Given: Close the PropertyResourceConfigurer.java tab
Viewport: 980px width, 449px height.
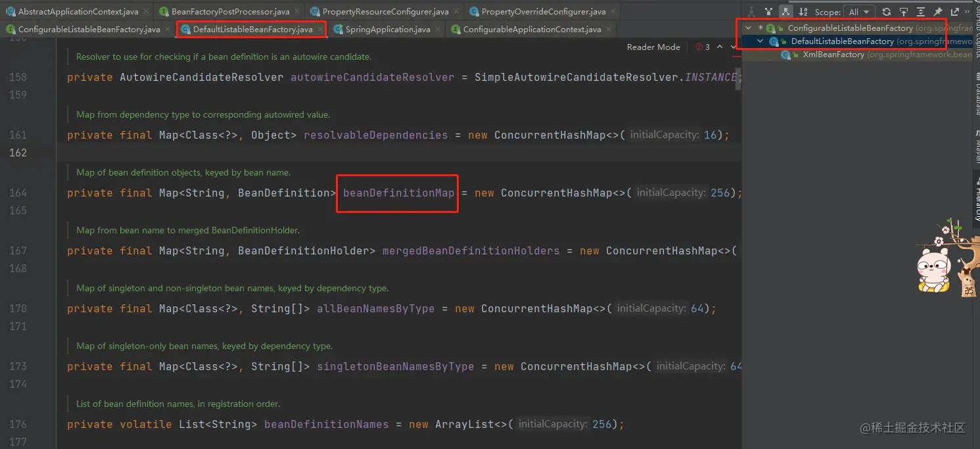Looking at the screenshot, I should (455, 12).
